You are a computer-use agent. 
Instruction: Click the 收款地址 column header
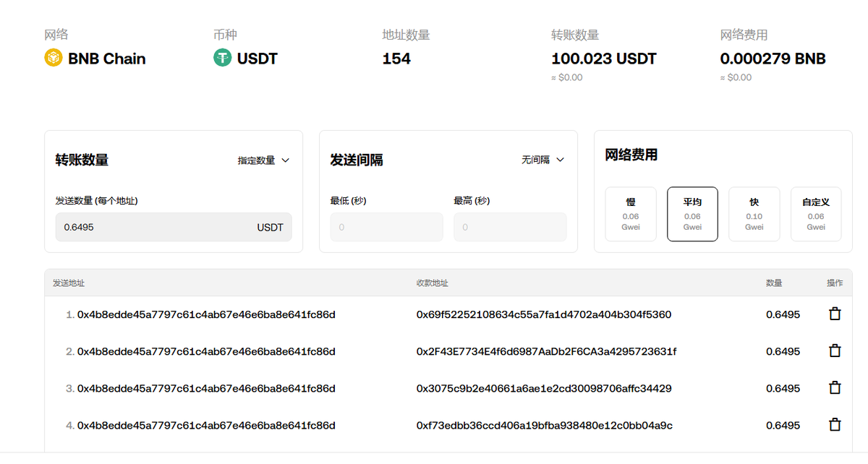click(433, 283)
